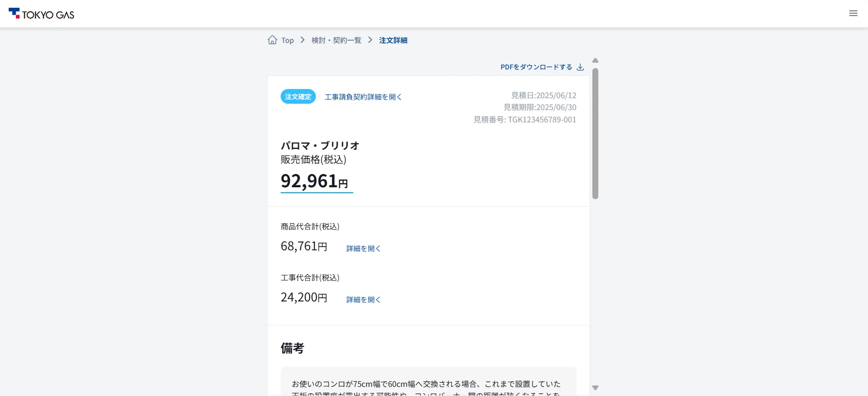Click the 見積日:2025/06/12 text
This screenshot has height=396, width=868.
click(543, 95)
